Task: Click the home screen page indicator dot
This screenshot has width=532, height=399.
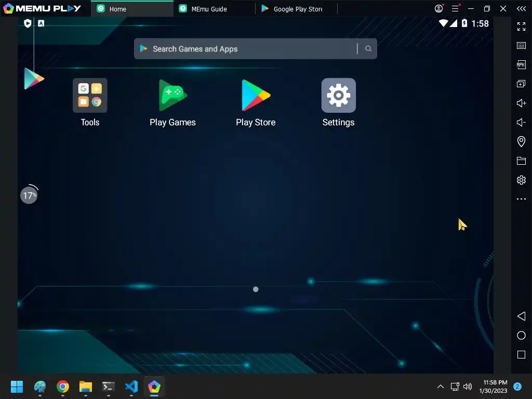Action: [x=256, y=289]
